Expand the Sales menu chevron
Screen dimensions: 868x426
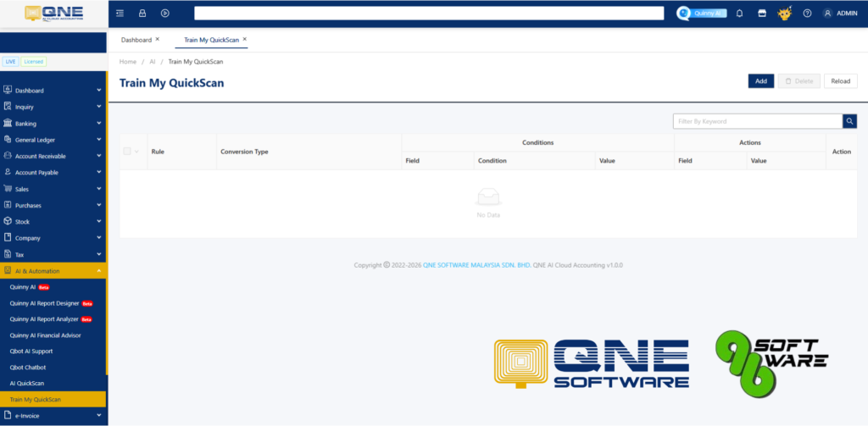(99, 188)
